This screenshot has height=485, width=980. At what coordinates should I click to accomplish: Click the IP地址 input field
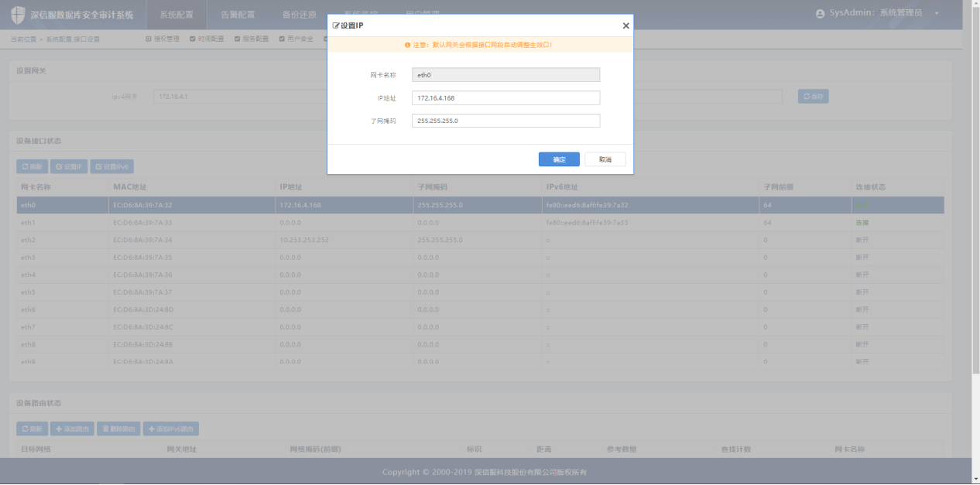[505, 97]
